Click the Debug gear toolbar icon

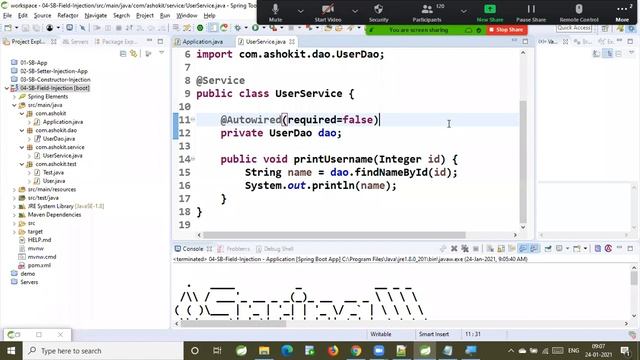pos(238,28)
